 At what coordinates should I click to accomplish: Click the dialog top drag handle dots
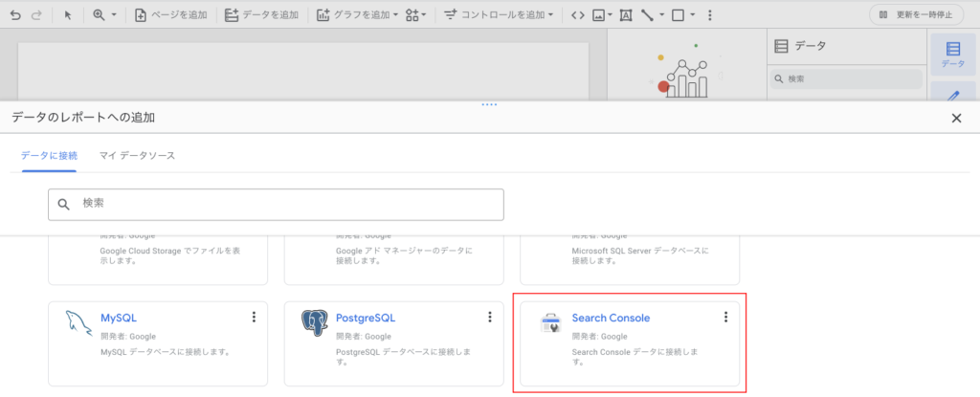click(x=489, y=104)
